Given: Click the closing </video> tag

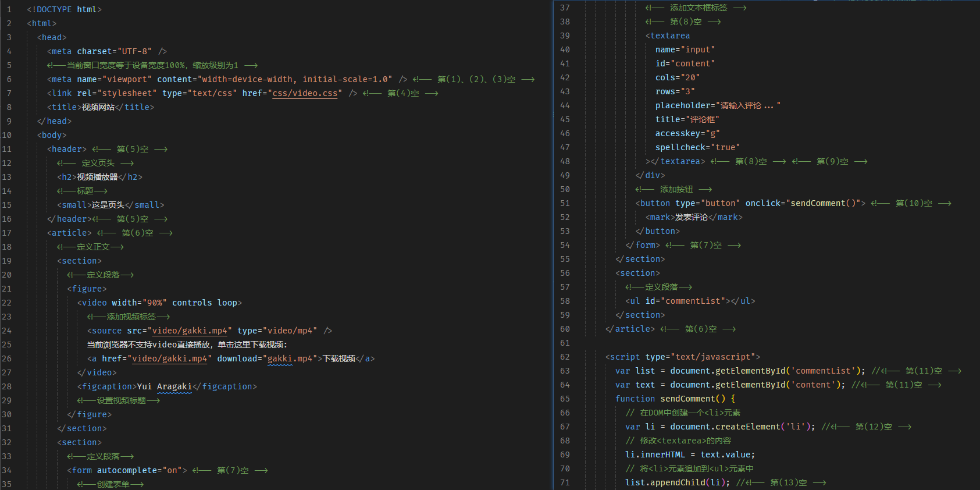Looking at the screenshot, I should click(97, 372).
